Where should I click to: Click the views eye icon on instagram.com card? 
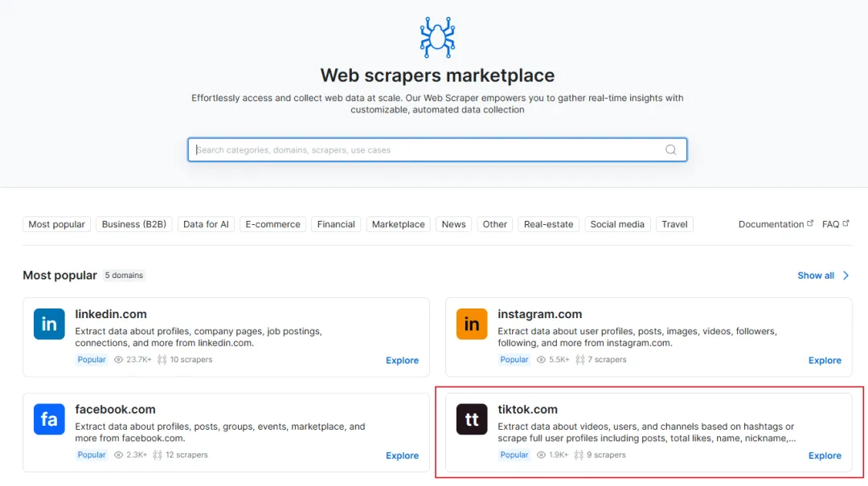point(541,360)
